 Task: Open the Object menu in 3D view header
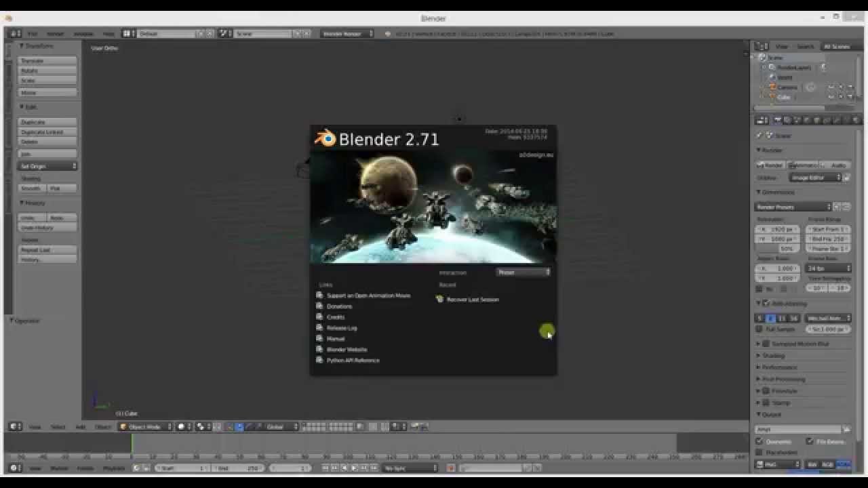pos(103,426)
